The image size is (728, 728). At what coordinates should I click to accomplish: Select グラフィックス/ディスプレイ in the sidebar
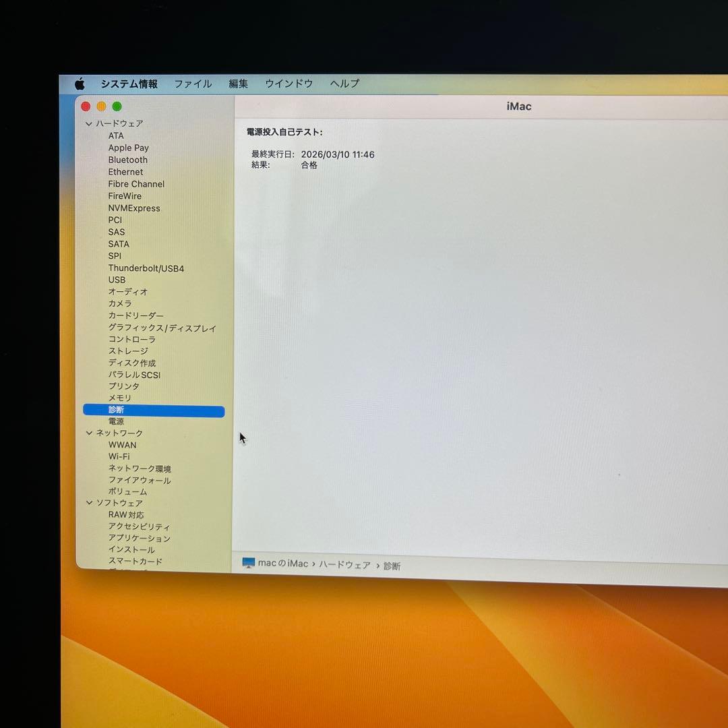pyautogui.click(x=162, y=328)
